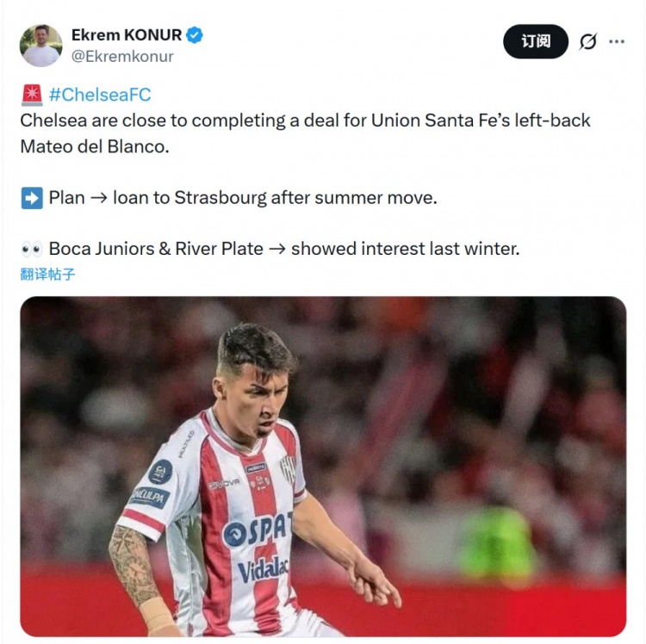Click the Vidalac sponsor text on shirt
This screenshot has width=646, height=644.
[263, 571]
